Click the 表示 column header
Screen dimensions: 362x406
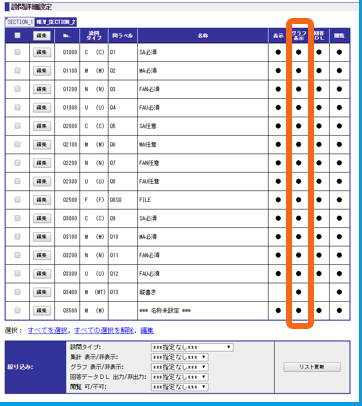click(278, 36)
